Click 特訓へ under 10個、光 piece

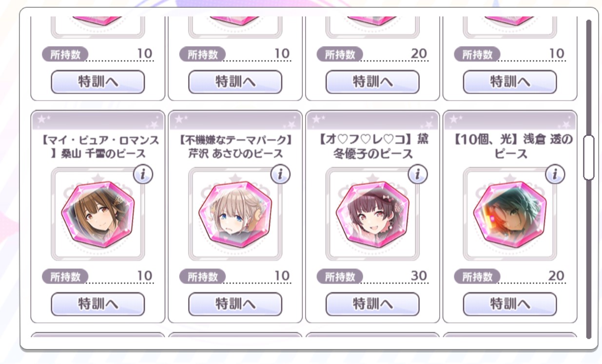pyautogui.click(x=510, y=304)
